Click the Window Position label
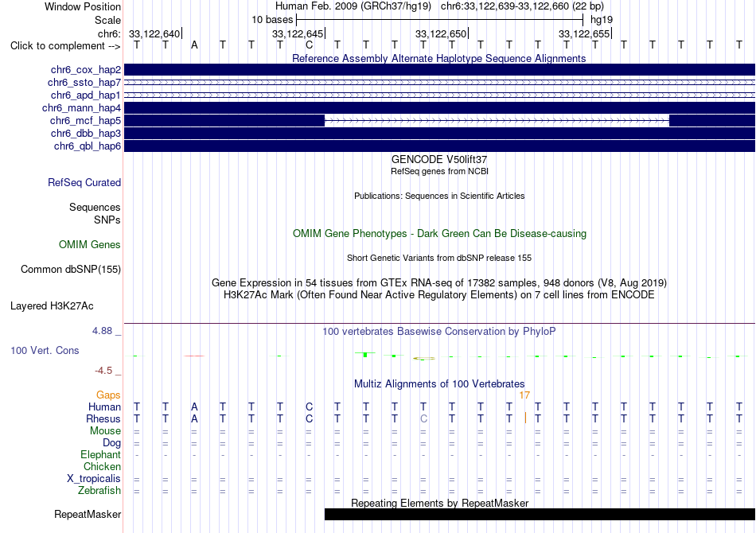 click(x=83, y=6)
